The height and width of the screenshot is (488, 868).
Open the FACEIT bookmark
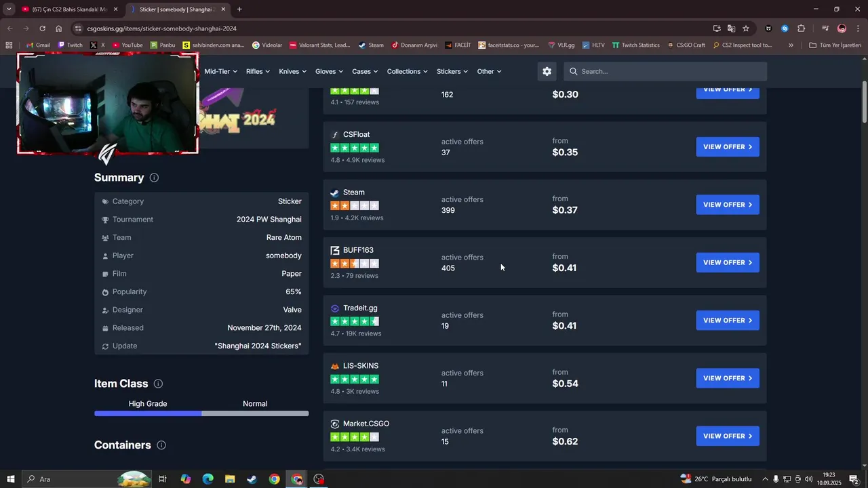click(458, 45)
